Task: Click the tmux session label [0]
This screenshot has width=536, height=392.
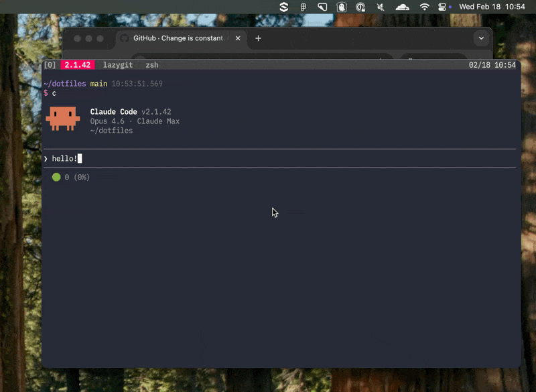Action: click(50, 65)
